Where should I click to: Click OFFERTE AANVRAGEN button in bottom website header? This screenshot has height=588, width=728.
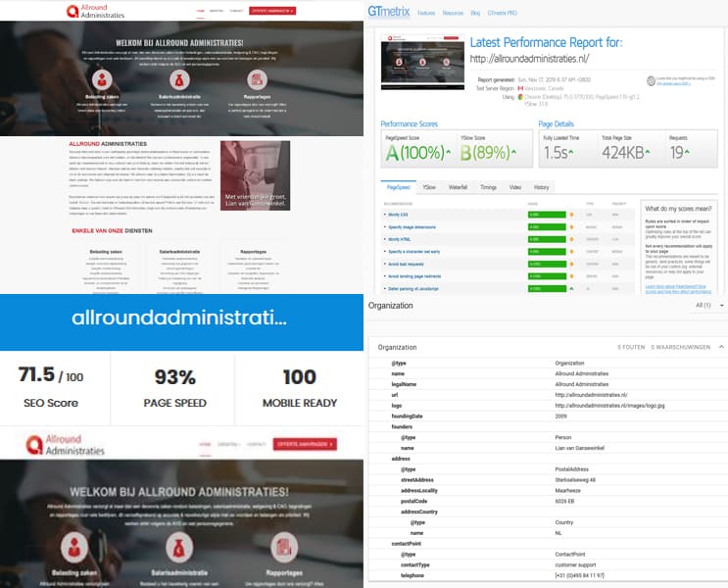[x=305, y=444]
